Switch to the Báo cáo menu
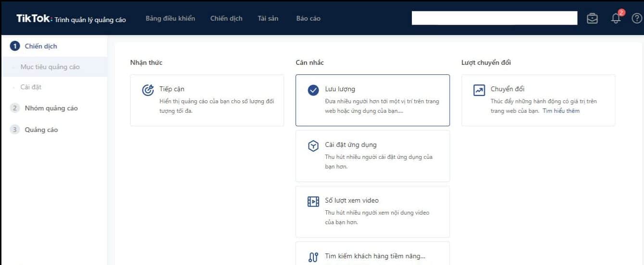 tap(308, 18)
